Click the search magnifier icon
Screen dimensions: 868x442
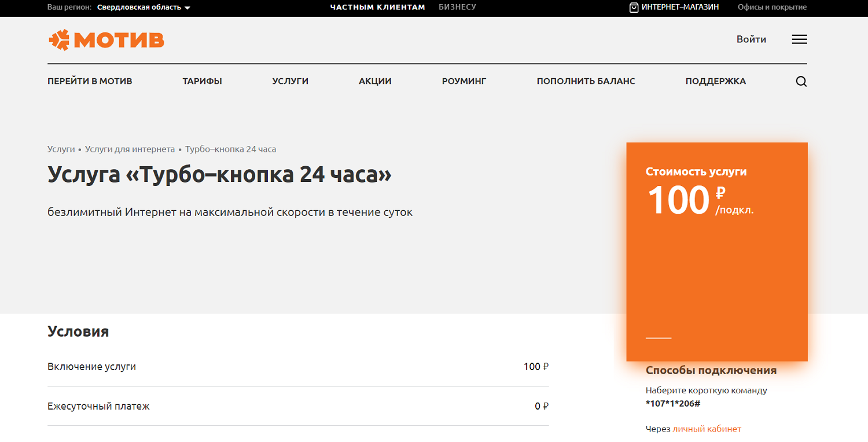point(801,82)
